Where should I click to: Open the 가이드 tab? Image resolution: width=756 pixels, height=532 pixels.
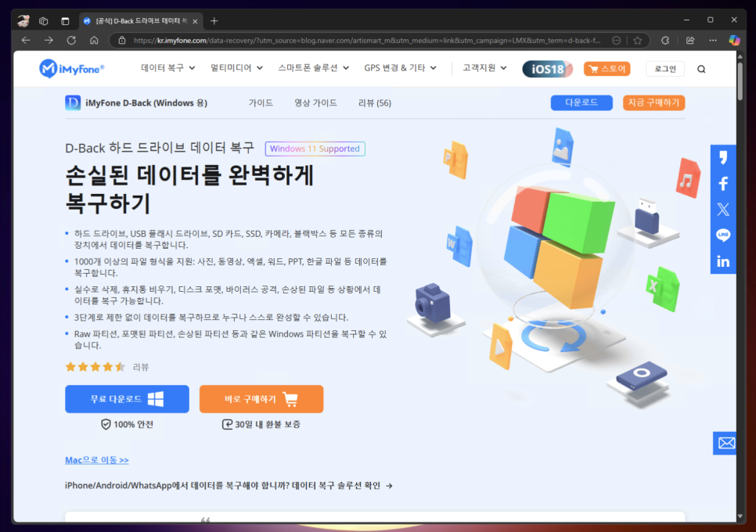pyautogui.click(x=261, y=102)
